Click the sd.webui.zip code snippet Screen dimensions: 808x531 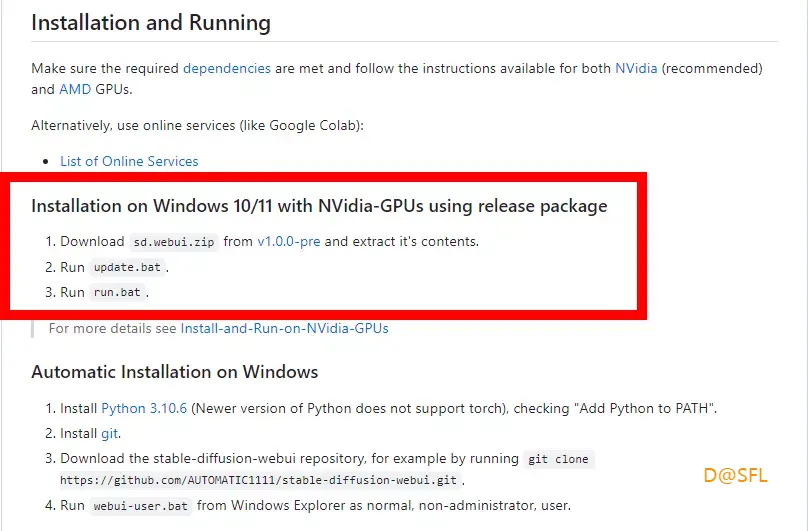[174, 242]
